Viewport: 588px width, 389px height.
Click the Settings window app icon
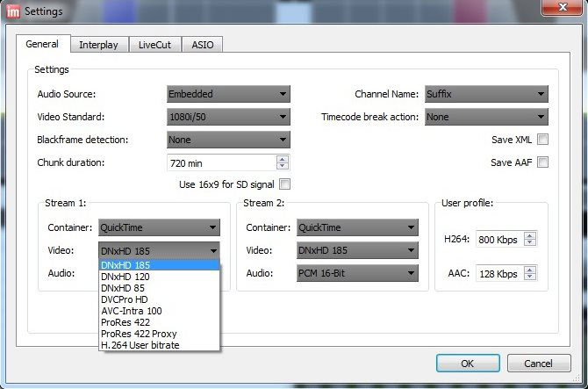(12, 11)
